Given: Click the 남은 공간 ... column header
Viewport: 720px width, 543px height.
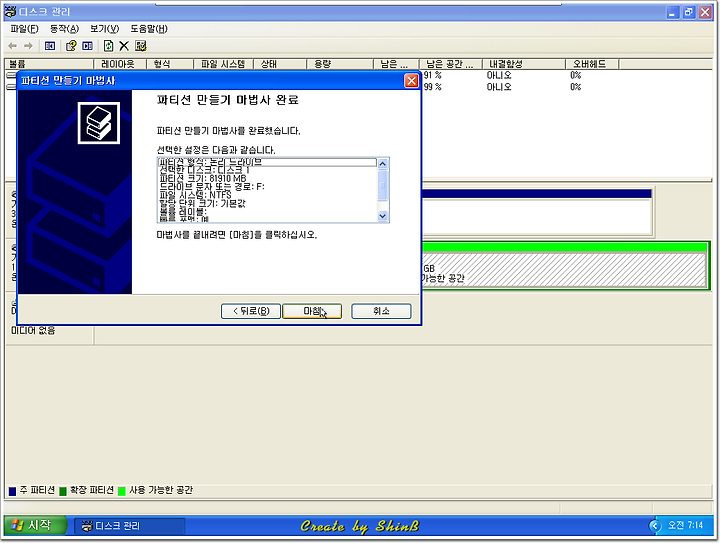Looking at the screenshot, I should tap(450, 64).
